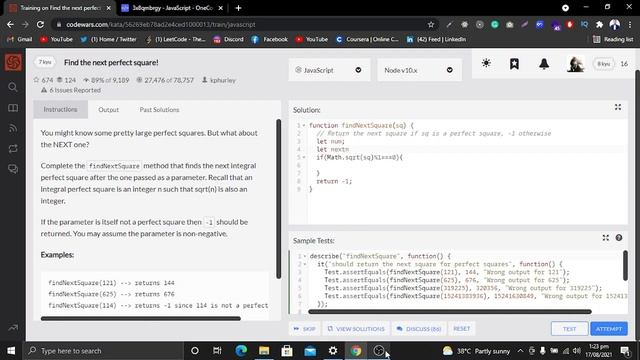Click the Sample Tests horizontal scrollbar
The image size is (640, 360).
tap(450, 312)
